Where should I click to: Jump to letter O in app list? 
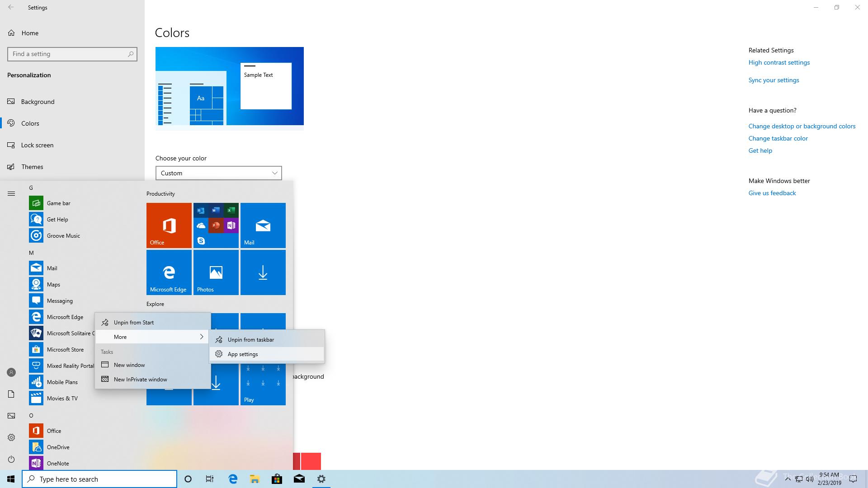click(31, 416)
